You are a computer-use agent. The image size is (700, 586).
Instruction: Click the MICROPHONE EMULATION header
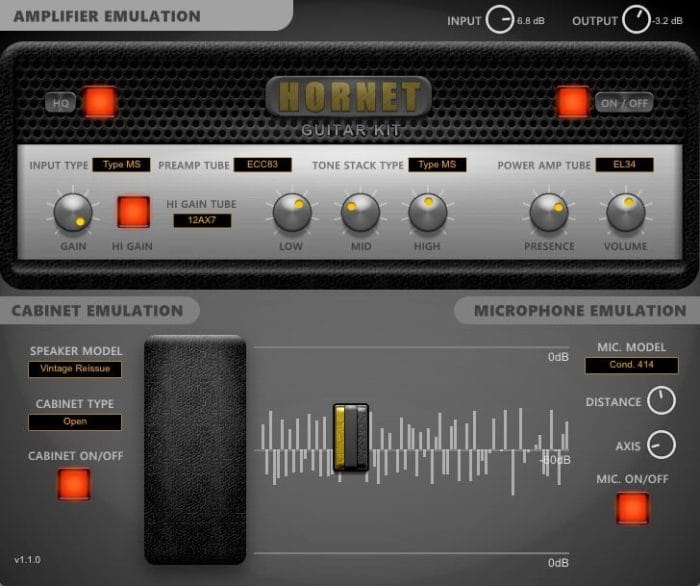pyautogui.click(x=580, y=311)
